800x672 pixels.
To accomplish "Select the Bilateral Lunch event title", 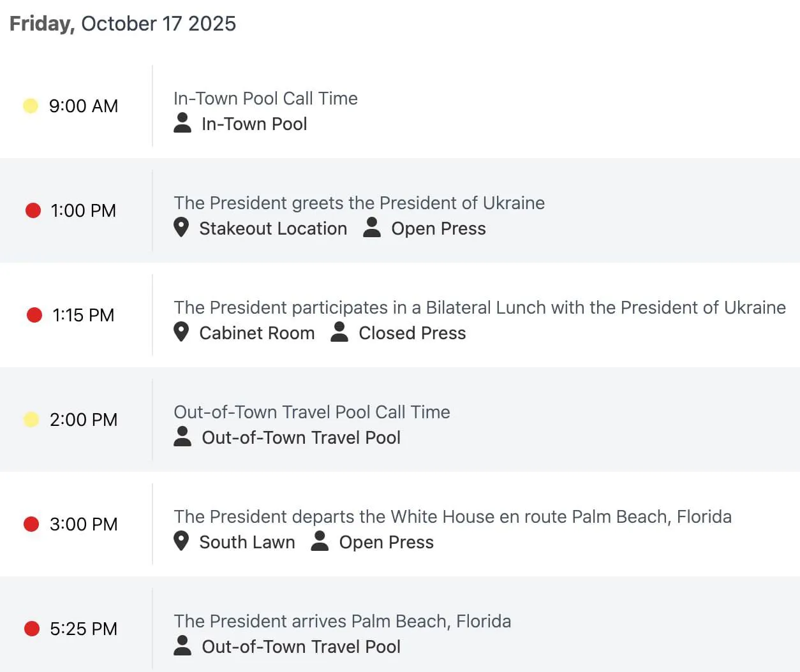I will click(480, 307).
